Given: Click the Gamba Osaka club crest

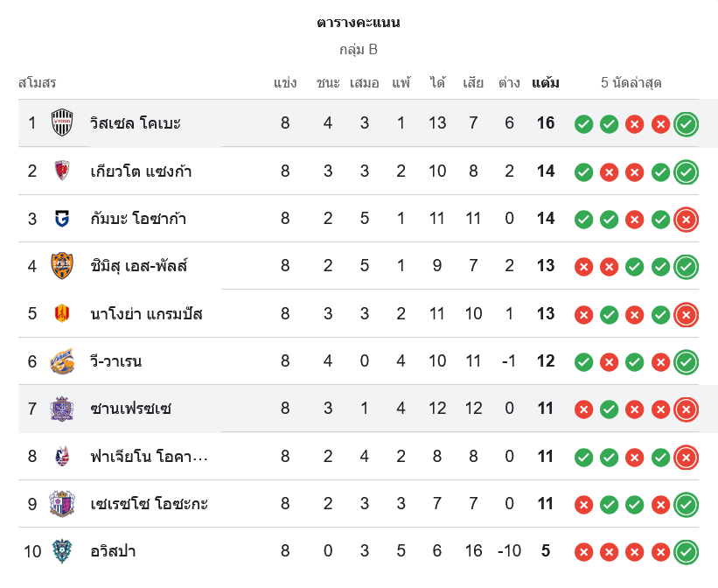Looking at the screenshot, I should [x=62, y=218].
